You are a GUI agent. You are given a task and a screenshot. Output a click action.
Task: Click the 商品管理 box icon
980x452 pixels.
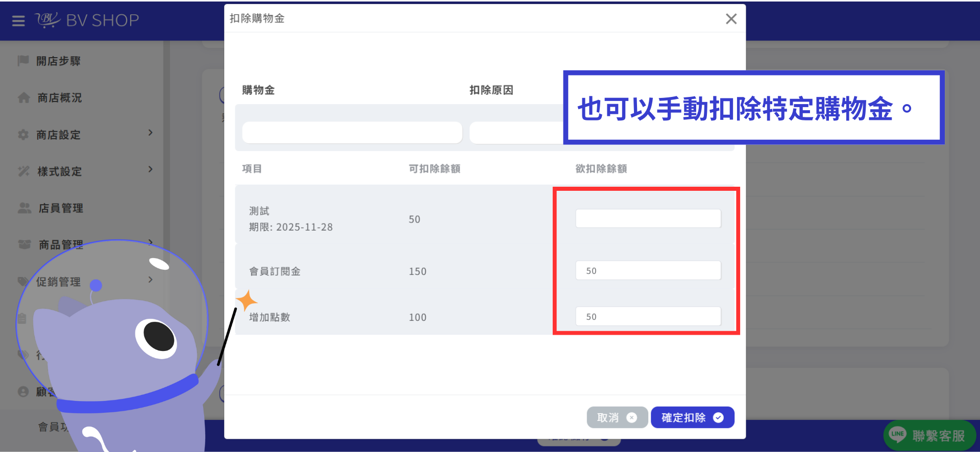[x=24, y=245]
